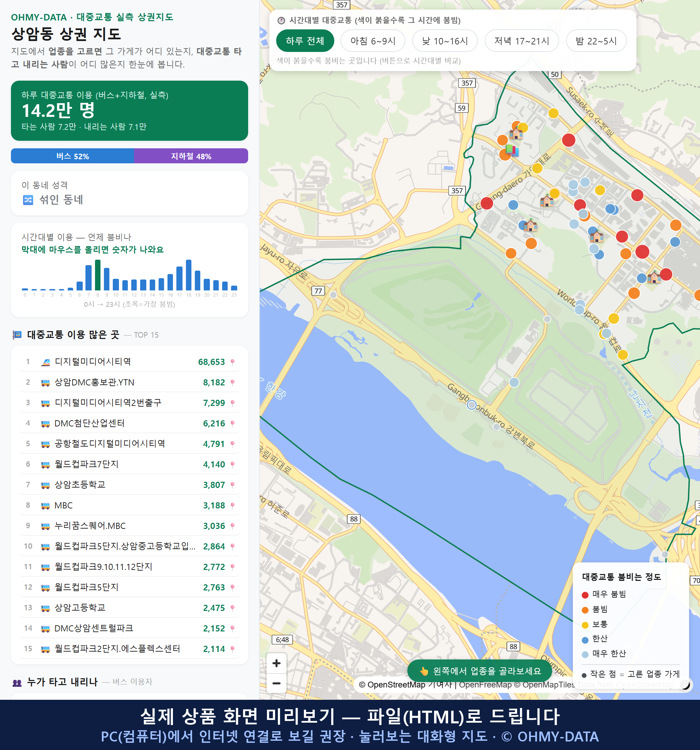Click the 14.2만 명 total ridership figure
Image resolution: width=700 pixels, height=750 pixels.
point(58,111)
